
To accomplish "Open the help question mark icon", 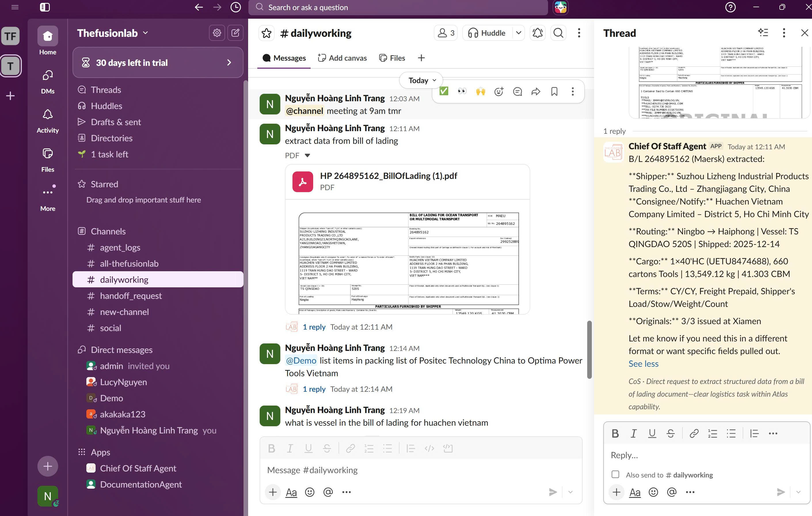I will (730, 7).
